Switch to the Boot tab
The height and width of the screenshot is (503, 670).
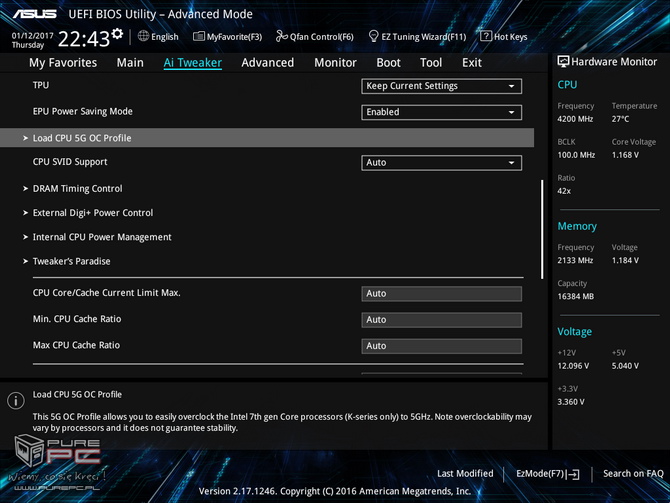(x=388, y=63)
